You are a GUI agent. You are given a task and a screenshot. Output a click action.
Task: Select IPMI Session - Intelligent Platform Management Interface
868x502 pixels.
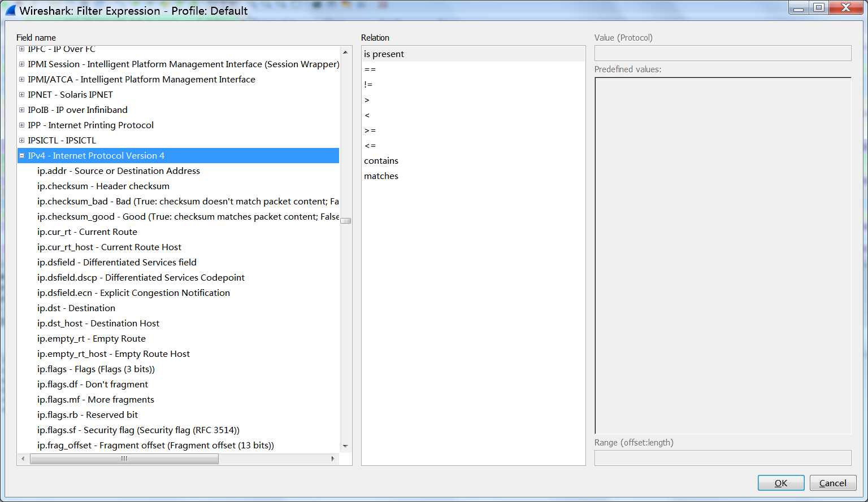point(184,64)
